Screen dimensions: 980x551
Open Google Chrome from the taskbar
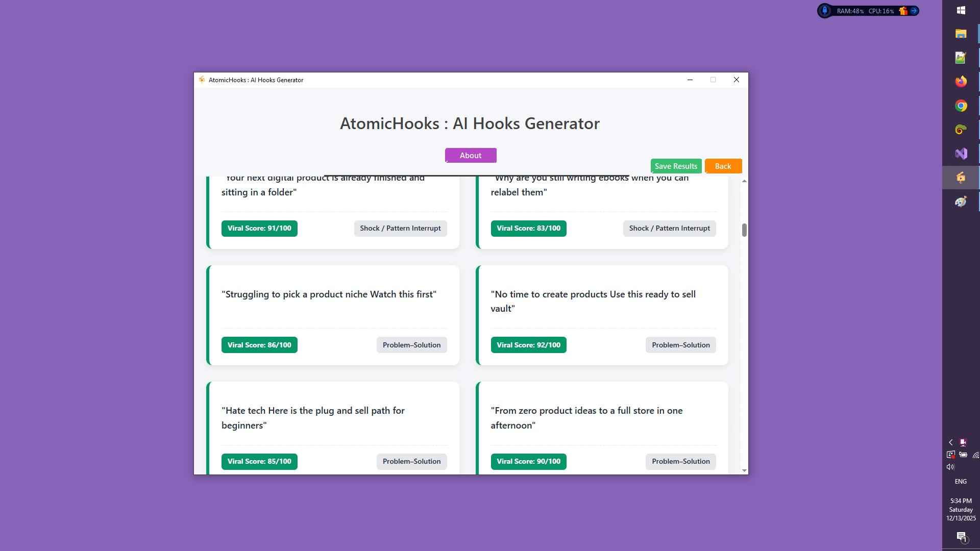[961, 106]
